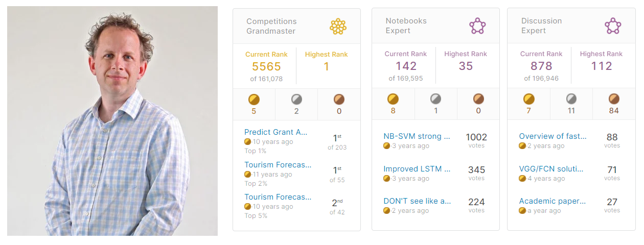Screen dimensions: 644x245
Task: Click the Competitions current rank 5565
Action: (x=266, y=66)
